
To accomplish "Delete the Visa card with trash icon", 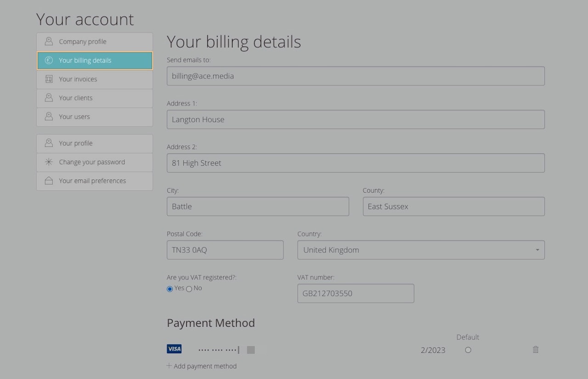I will [535, 350].
